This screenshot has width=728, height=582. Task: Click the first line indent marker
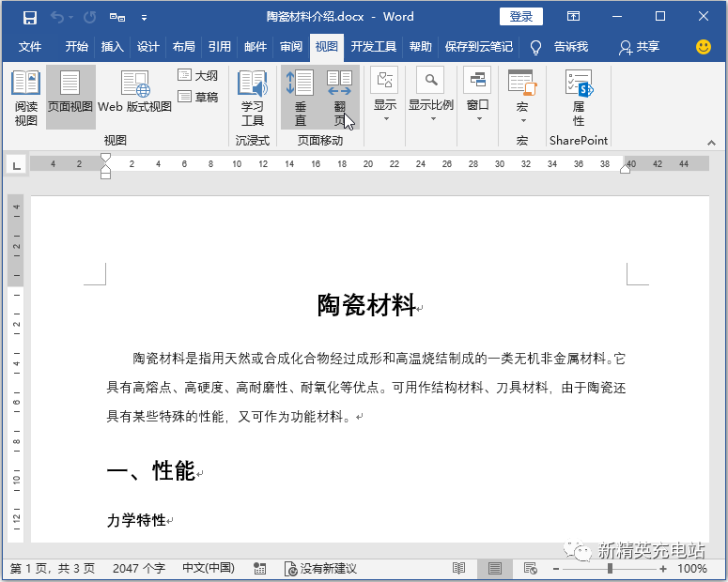point(105,158)
